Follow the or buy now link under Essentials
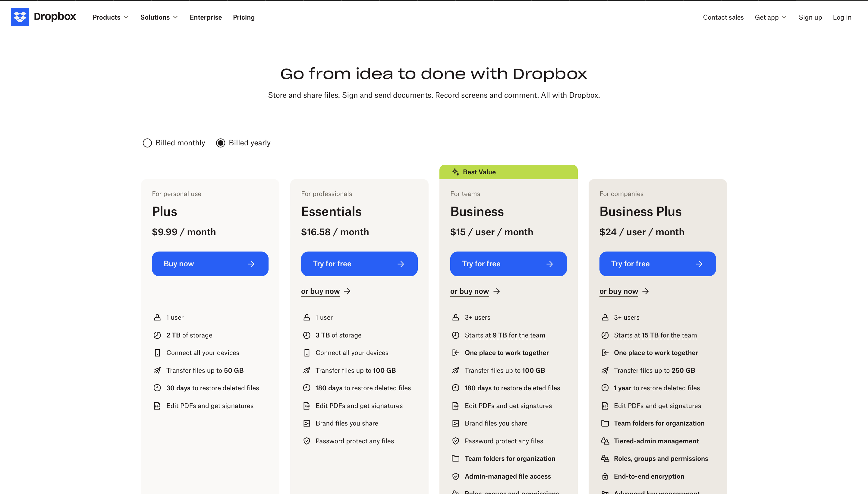868x494 pixels. 320,291
